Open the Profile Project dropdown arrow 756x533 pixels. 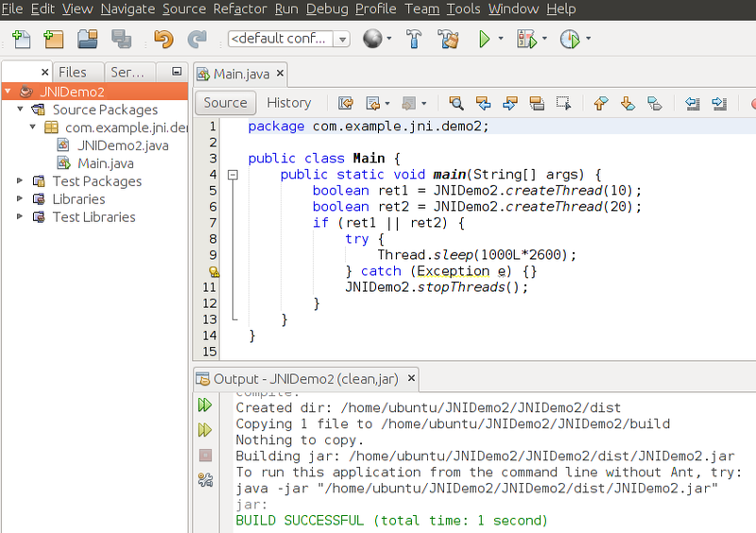click(588, 39)
